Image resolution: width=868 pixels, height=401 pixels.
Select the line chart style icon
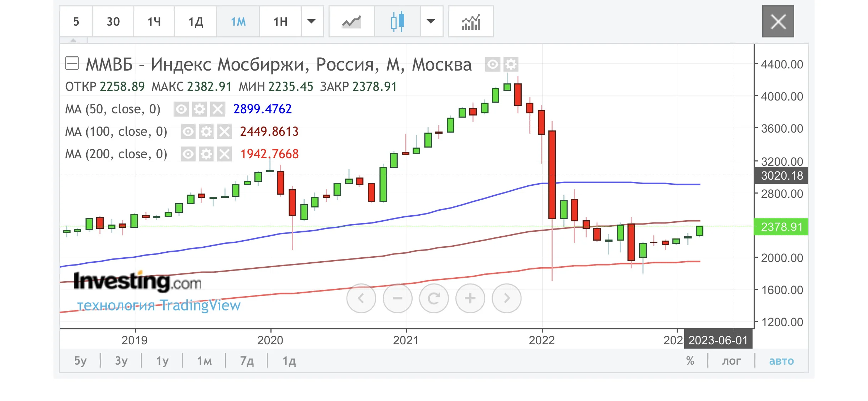click(351, 22)
